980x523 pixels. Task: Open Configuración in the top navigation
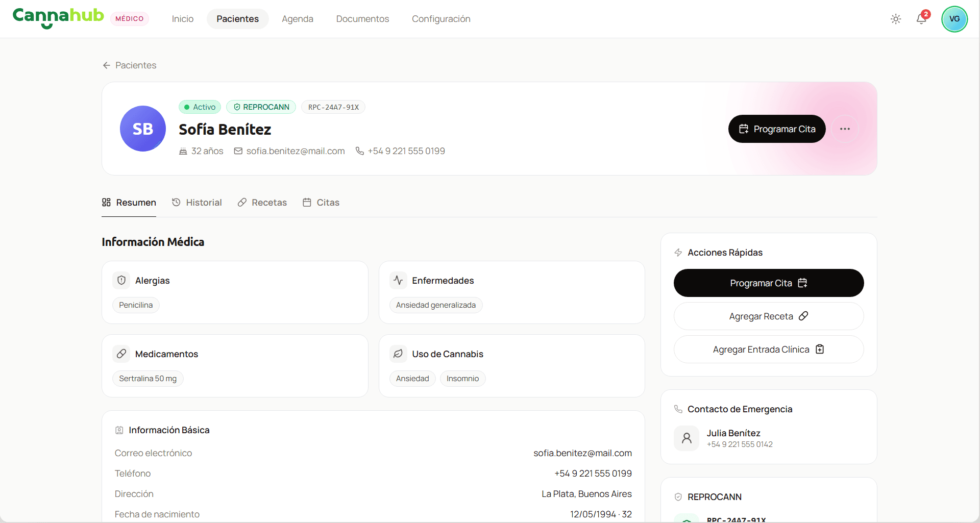pyautogui.click(x=441, y=19)
